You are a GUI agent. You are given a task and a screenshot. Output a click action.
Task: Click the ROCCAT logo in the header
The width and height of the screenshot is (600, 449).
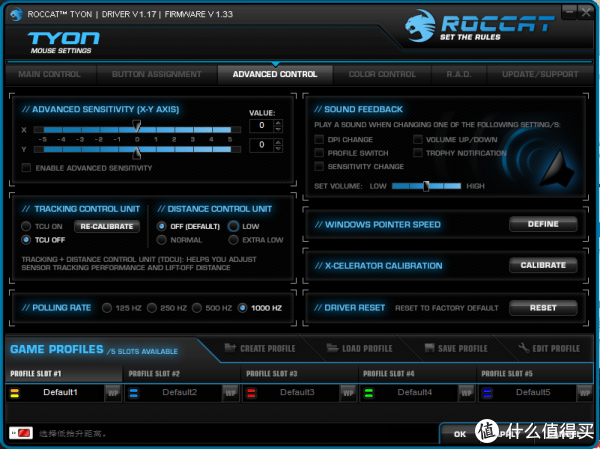click(479, 26)
